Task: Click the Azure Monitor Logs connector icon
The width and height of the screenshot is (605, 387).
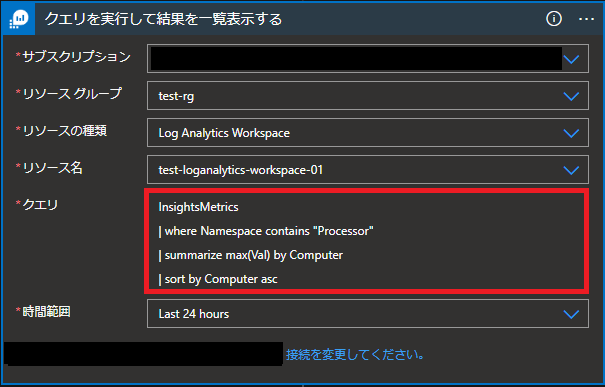Action: 19,19
